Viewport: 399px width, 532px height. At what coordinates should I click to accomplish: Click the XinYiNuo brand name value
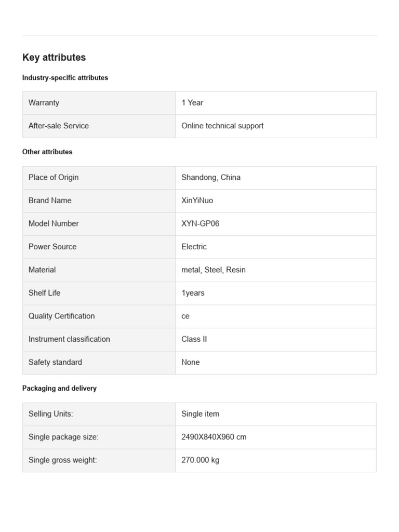pyautogui.click(x=197, y=201)
